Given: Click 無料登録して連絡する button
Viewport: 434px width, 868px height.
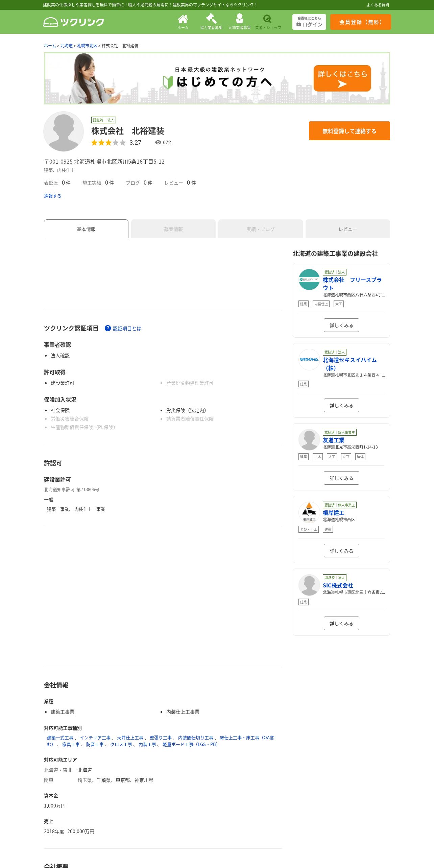Looking at the screenshot, I should click(x=349, y=131).
